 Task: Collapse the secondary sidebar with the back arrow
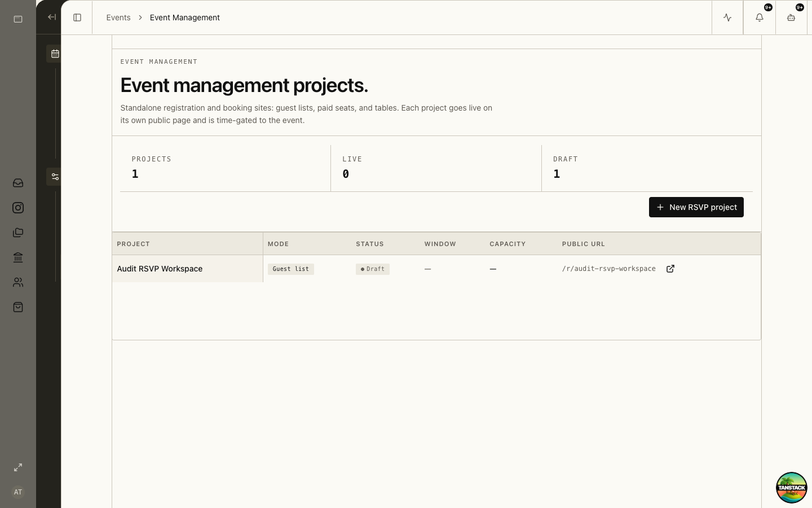[52, 17]
